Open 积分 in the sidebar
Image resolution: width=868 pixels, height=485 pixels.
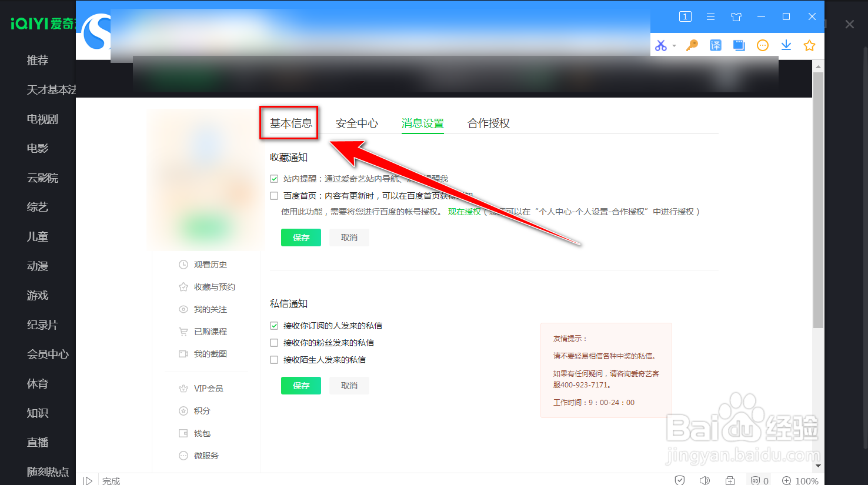tap(202, 411)
